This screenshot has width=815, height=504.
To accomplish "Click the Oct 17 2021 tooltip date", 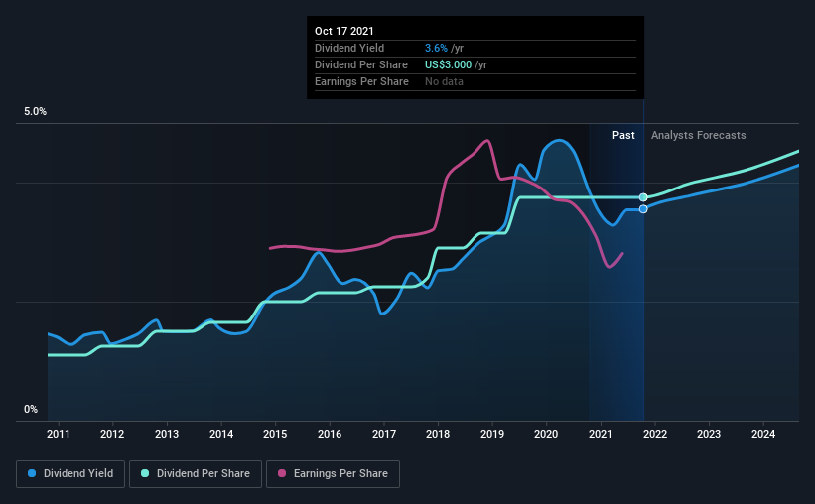I will (344, 31).
